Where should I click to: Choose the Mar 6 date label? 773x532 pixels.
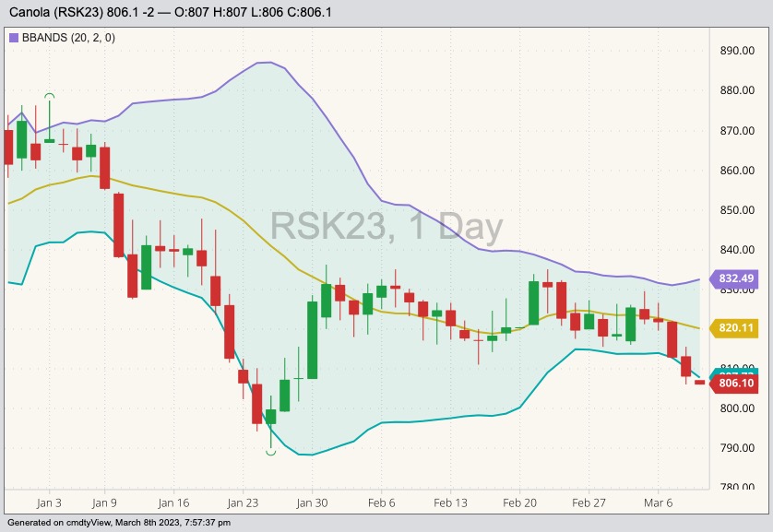pyautogui.click(x=659, y=503)
